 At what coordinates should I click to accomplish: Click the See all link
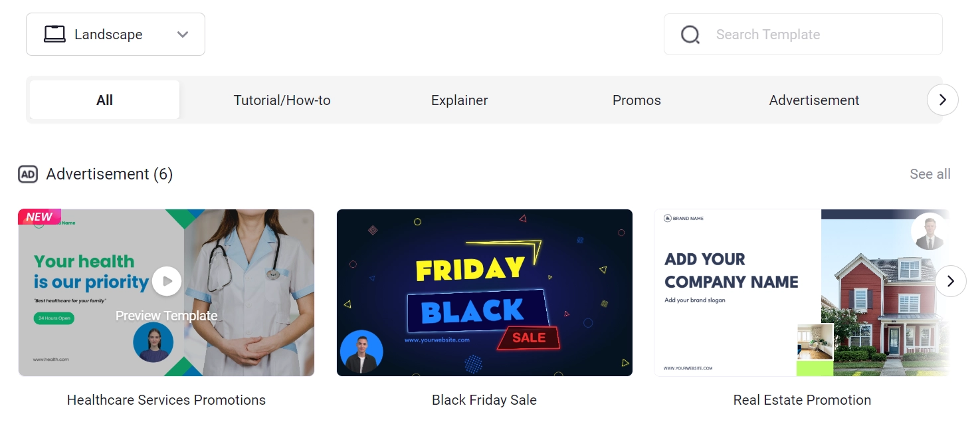[930, 174]
